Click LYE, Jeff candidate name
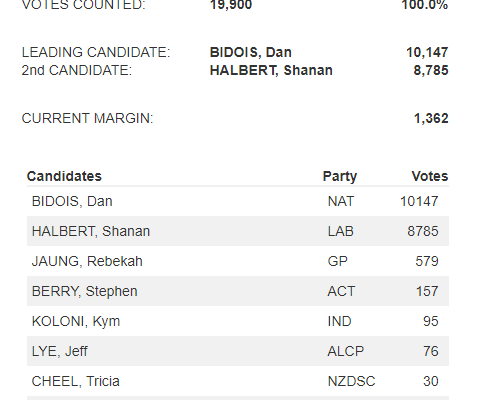 coord(59,351)
